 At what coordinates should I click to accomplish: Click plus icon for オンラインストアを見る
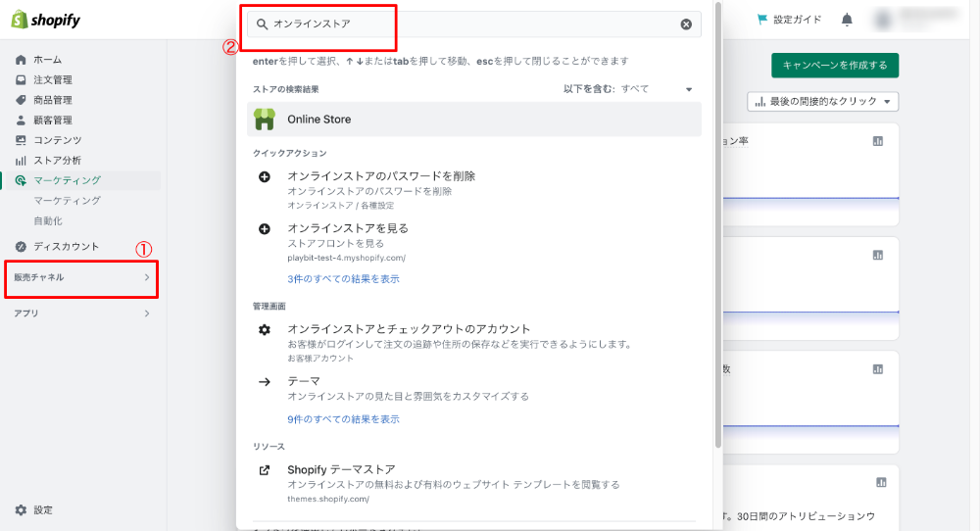265,228
